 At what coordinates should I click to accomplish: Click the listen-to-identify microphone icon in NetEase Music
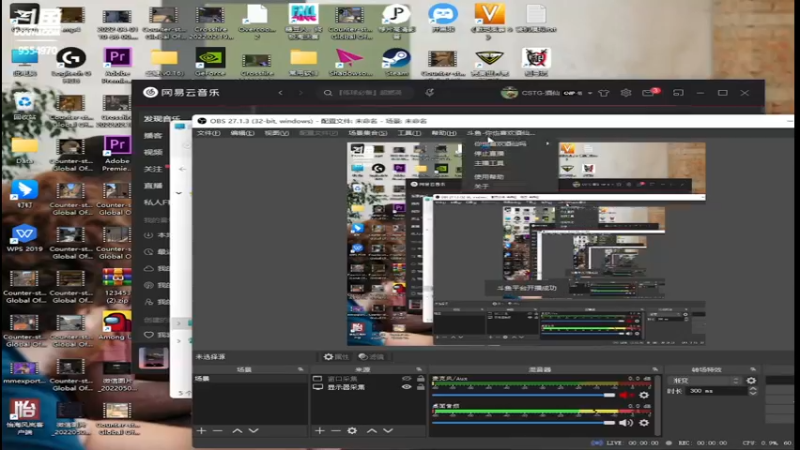click(x=430, y=92)
